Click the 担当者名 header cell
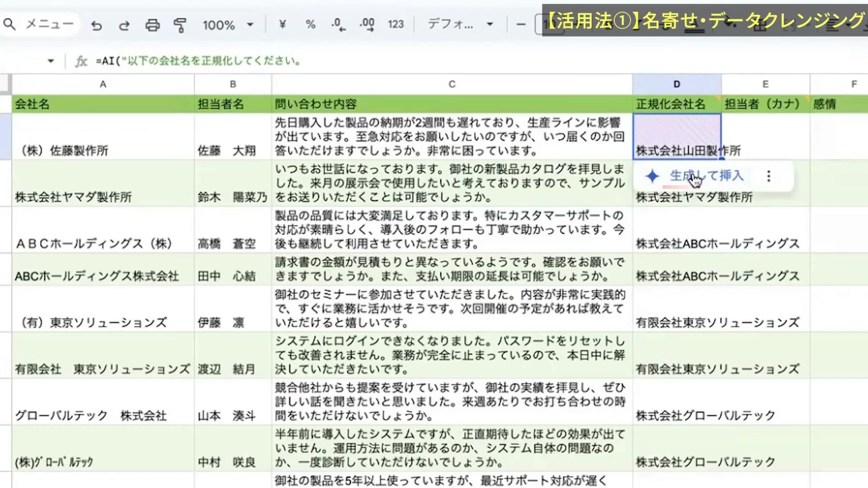 [x=233, y=104]
